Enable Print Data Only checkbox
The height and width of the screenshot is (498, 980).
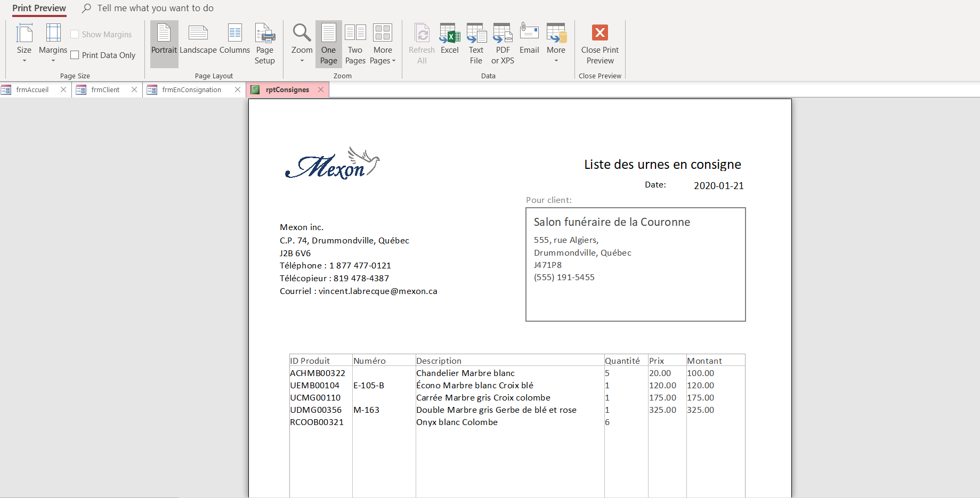[75, 55]
